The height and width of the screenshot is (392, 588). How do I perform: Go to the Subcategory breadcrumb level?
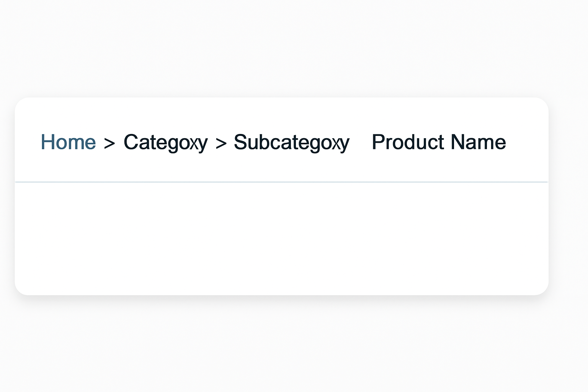click(x=291, y=142)
